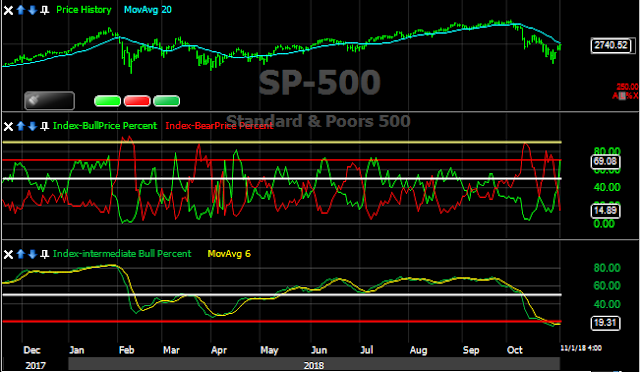Click the 19.31 intermediate bull value box
640x372 pixels.
tap(606, 323)
